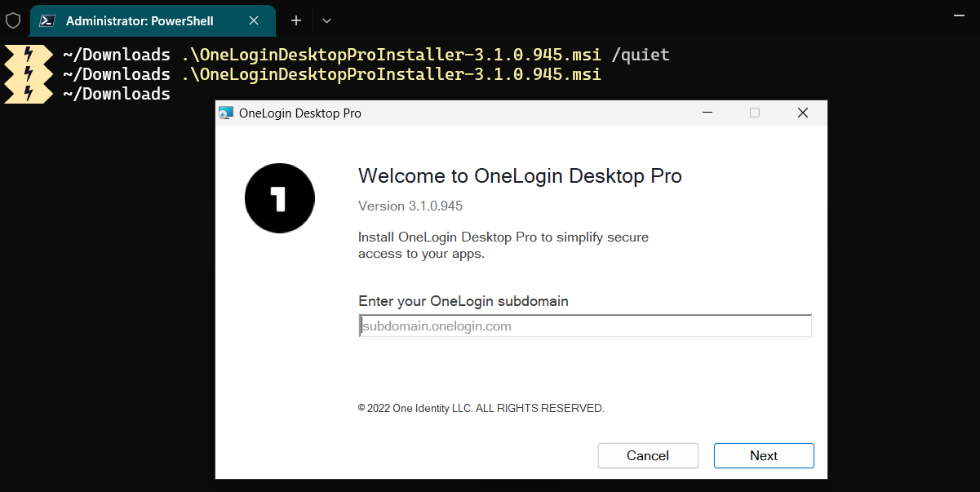Viewport: 980px width, 492px height.
Task: Click the OneLogin Desktop Pro title bar text
Action: (x=300, y=113)
